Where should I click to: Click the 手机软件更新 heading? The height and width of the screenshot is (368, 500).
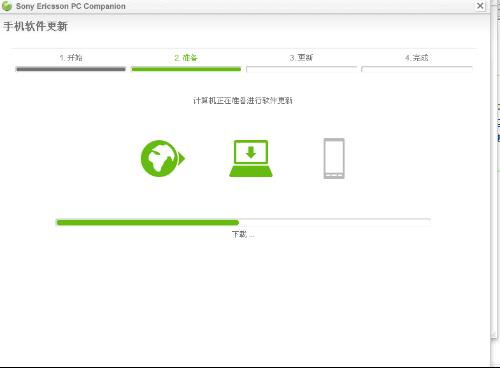point(35,26)
